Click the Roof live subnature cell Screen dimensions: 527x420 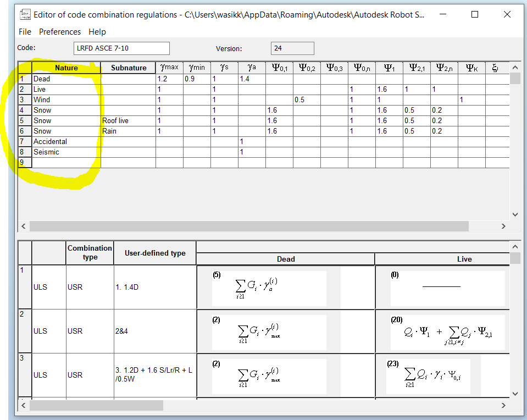(127, 120)
